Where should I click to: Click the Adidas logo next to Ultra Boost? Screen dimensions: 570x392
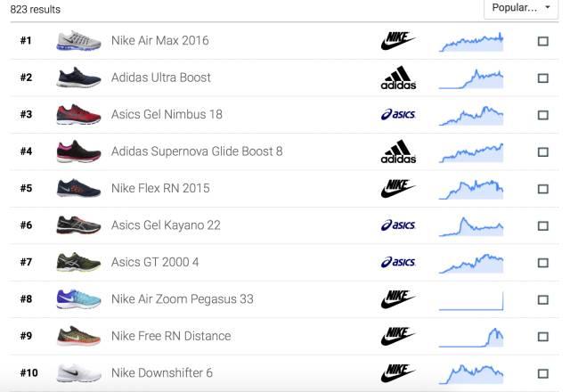pyautogui.click(x=398, y=78)
